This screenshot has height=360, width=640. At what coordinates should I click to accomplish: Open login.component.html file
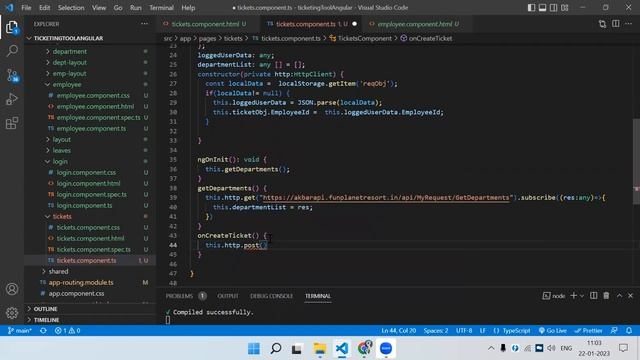point(88,183)
